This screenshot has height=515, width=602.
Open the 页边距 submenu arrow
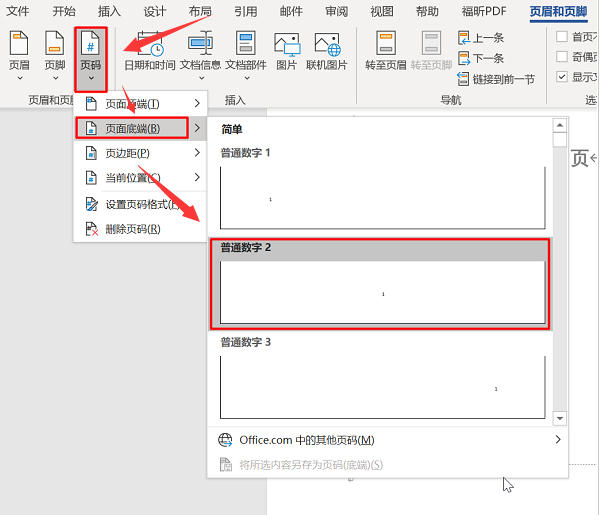197,152
